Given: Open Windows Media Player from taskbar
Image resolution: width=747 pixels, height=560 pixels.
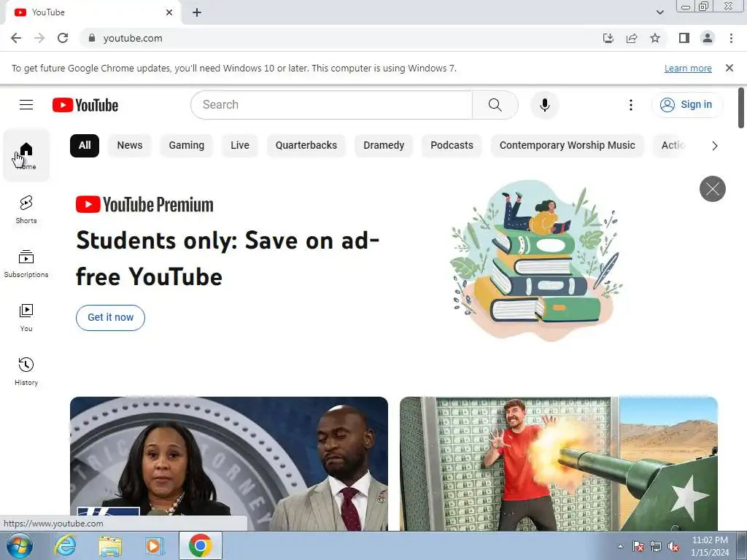Looking at the screenshot, I should pos(155,545).
